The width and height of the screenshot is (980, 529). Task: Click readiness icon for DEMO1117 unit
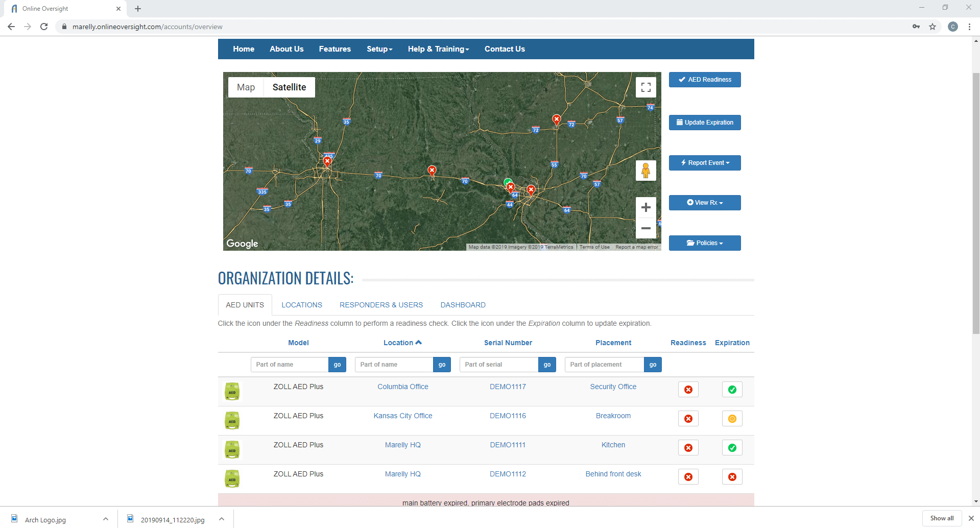pyautogui.click(x=688, y=390)
